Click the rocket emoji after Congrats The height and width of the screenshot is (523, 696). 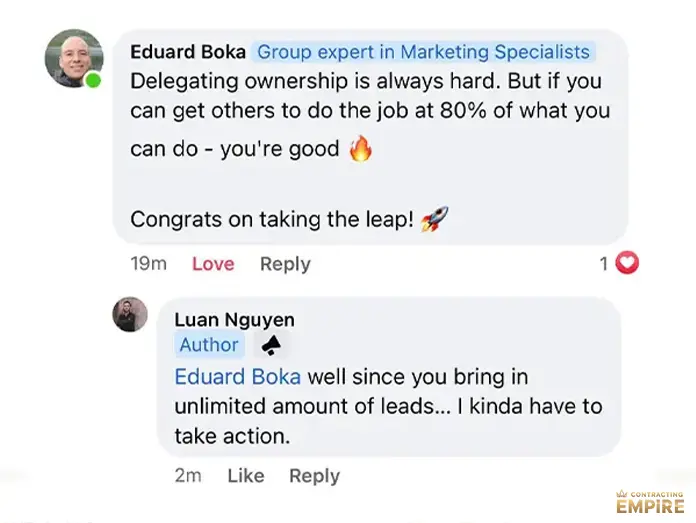coord(434,219)
